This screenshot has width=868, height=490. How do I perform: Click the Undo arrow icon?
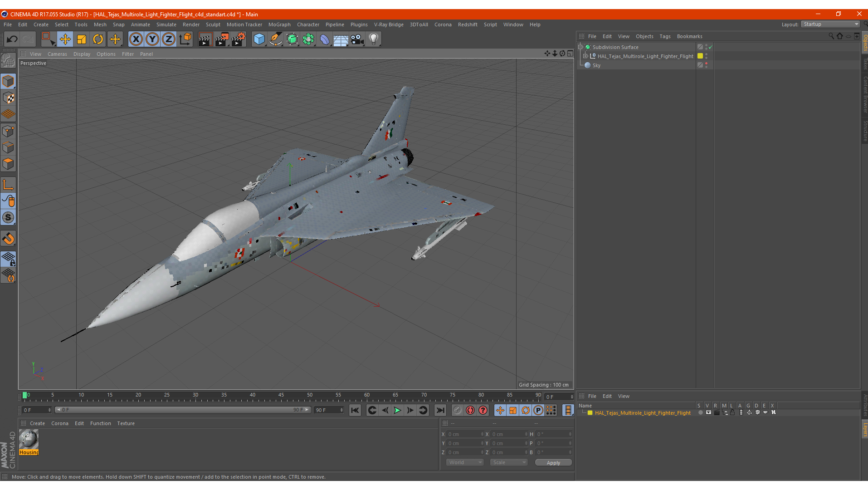12,39
